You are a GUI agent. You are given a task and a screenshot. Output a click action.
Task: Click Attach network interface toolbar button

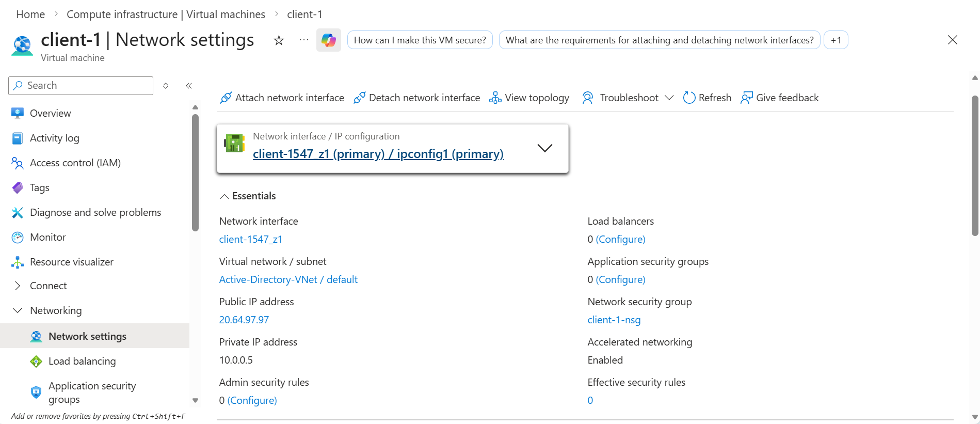click(282, 98)
